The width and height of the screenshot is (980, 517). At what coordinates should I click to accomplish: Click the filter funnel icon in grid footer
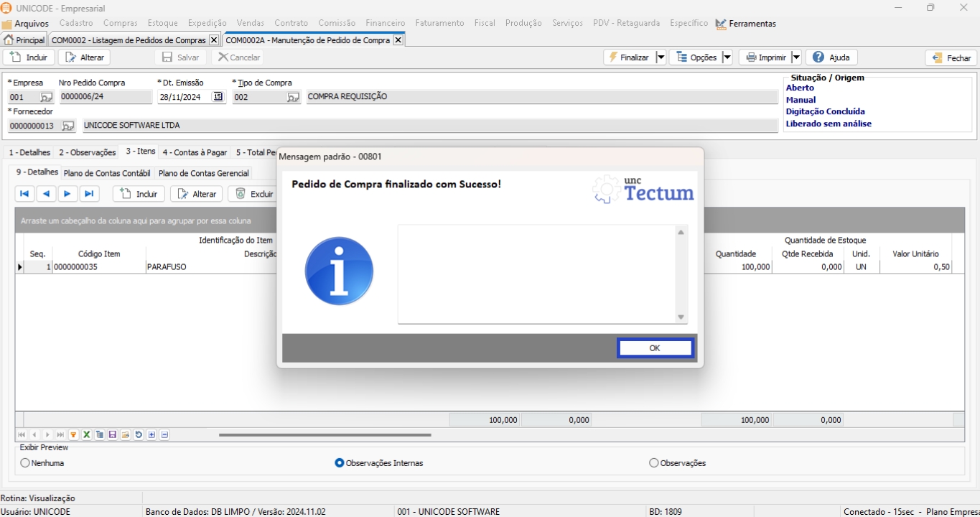tap(73, 435)
